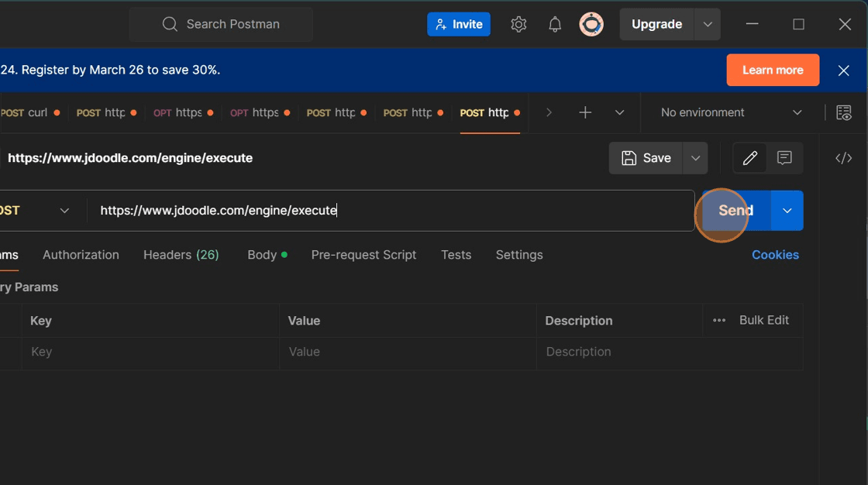Click the empty Key cell

pos(150,352)
